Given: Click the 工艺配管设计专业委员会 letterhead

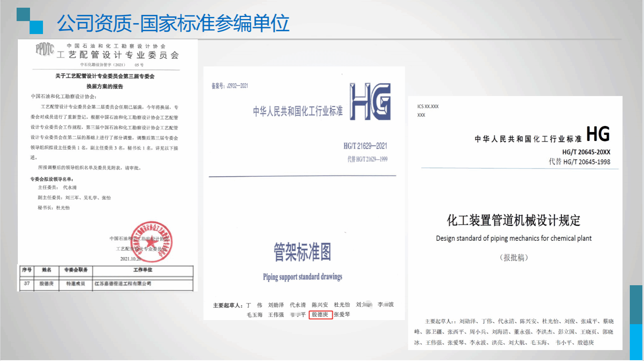Looking at the screenshot, I should [x=118, y=55].
